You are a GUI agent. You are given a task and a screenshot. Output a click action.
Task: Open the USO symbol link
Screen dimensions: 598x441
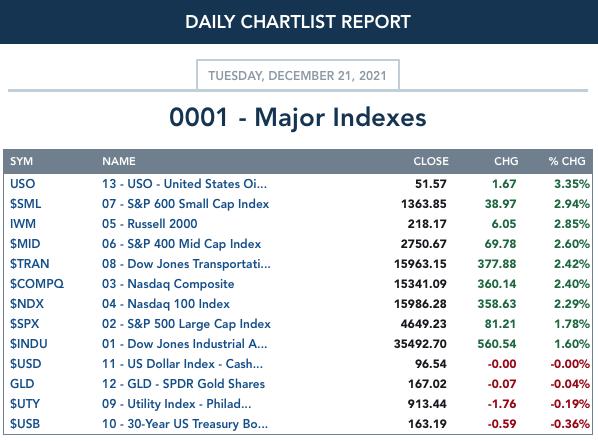(x=23, y=184)
